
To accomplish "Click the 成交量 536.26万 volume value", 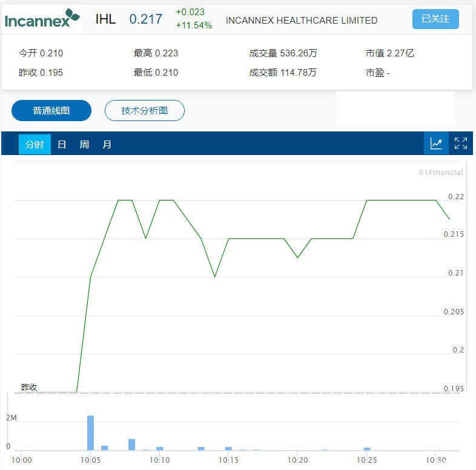I will tap(283, 53).
